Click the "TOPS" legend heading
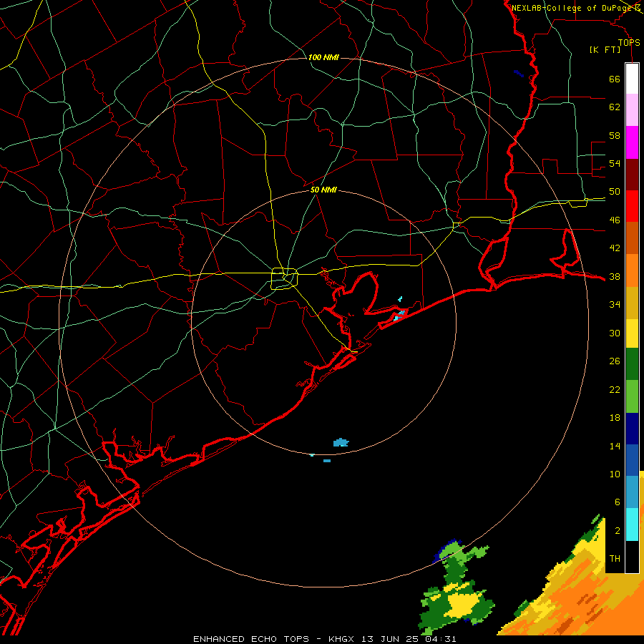The width and height of the screenshot is (644, 644). click(x=629, y=43)
